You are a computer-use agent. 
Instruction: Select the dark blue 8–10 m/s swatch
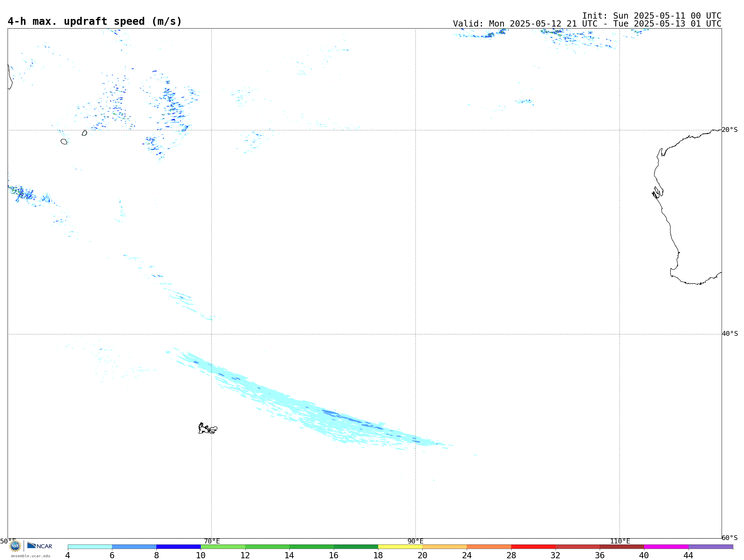[x=178, y=547]
